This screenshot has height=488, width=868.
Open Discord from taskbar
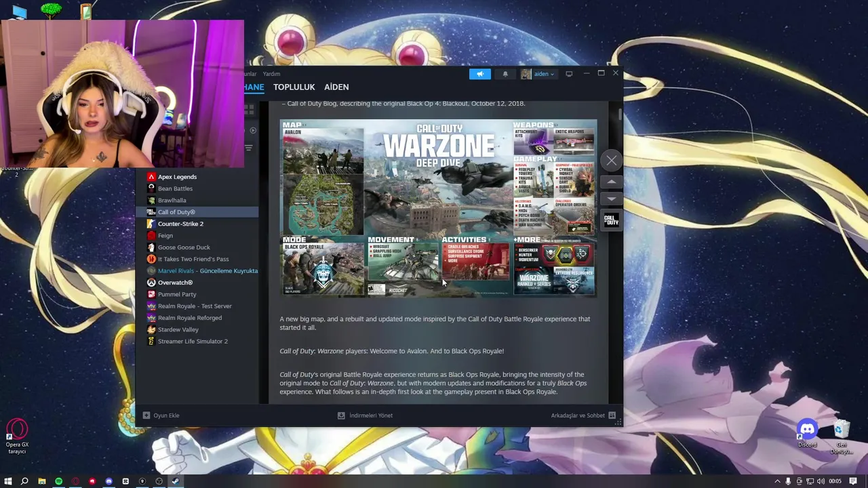click(108, 481)
